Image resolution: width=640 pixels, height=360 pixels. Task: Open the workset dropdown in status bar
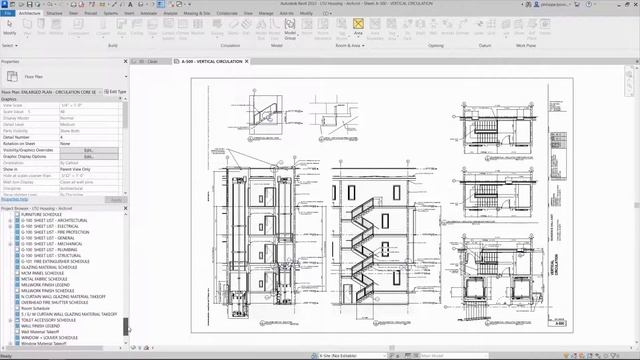[x=384, y=356]
